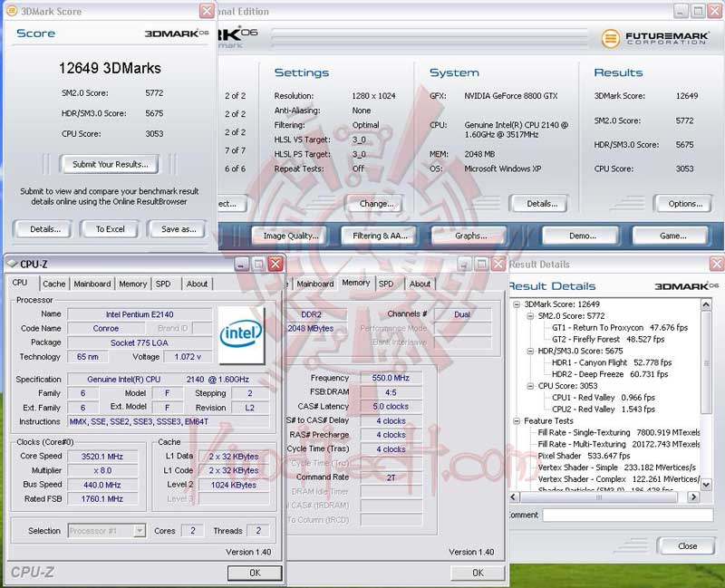Click OK in second CPU-Z window
The height and width of the screenshot is (588, 725).
coord(478,573)
